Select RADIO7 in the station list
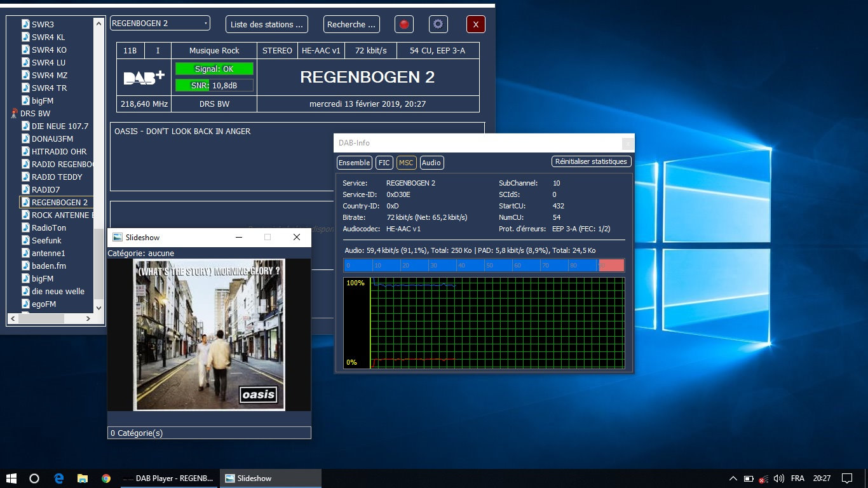This screenshot has width=868, height=488. click(45, 190)
